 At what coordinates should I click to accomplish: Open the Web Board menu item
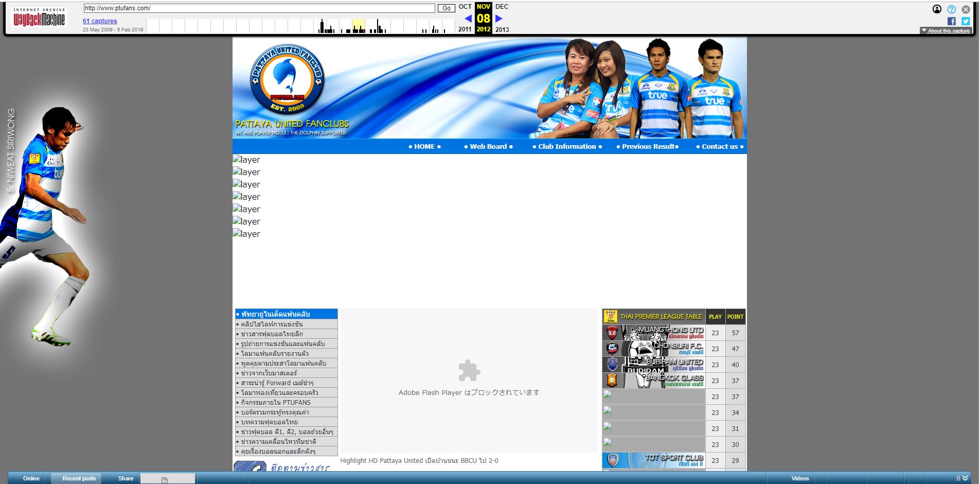click(488, 147)
